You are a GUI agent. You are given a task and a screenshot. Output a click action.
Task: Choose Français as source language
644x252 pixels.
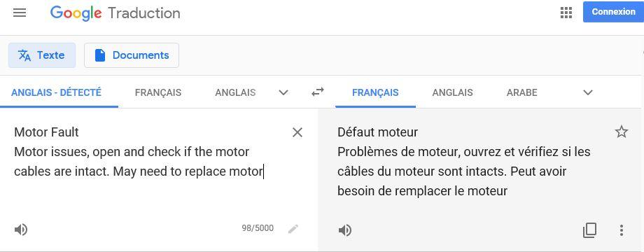pos(158,92)
